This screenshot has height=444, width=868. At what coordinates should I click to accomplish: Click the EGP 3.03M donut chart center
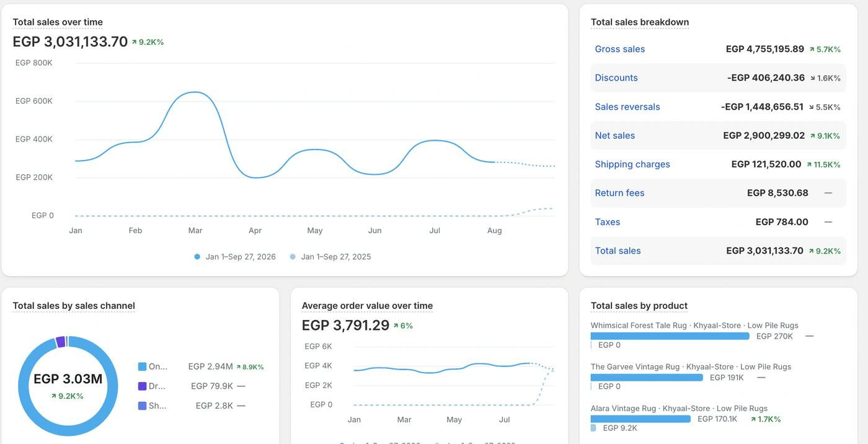point(68,379)
